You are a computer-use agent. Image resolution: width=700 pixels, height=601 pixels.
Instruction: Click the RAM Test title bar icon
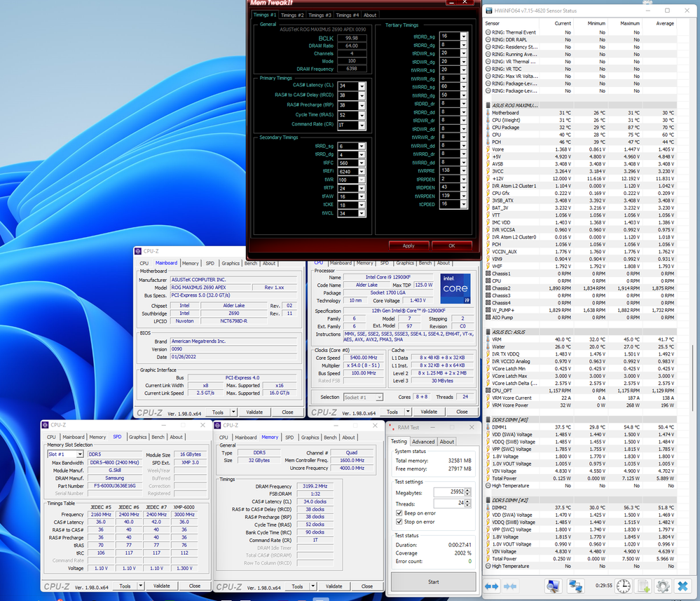pyautogui.click(x=391, y=427)
